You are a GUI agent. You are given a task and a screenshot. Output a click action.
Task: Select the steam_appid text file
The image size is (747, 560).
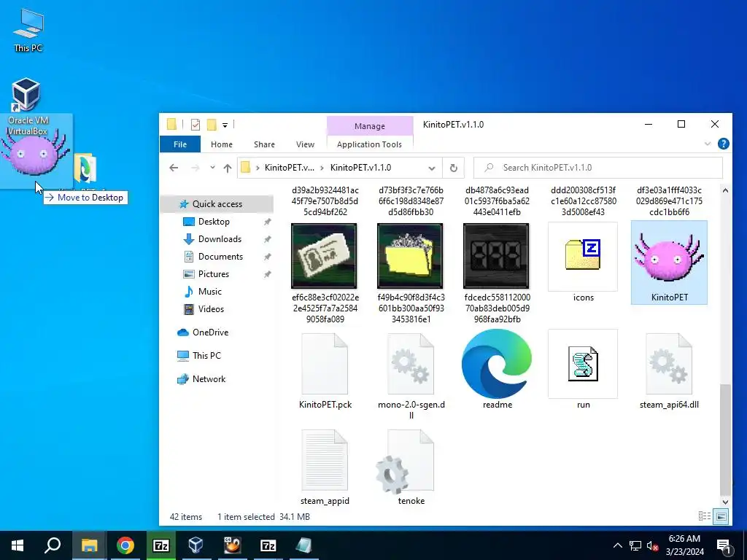[325, 467]
